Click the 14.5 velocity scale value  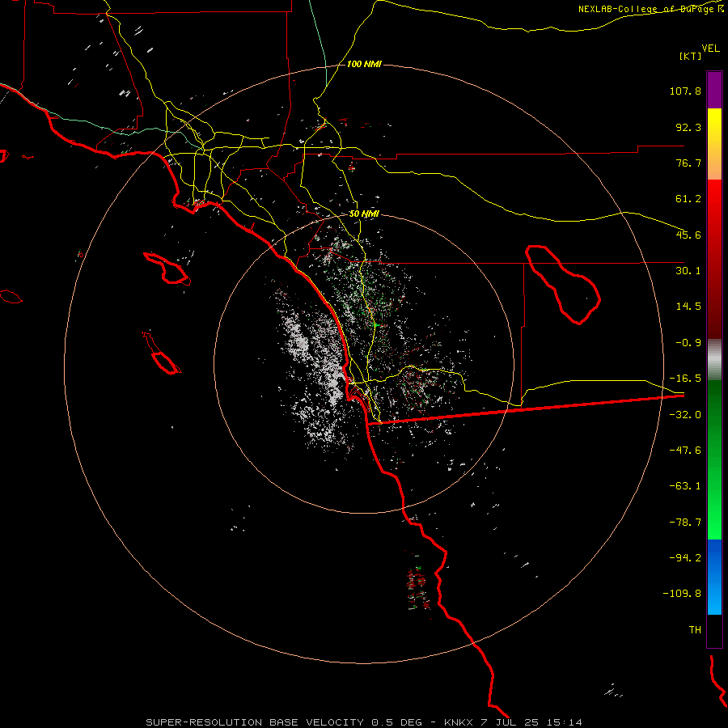(688, 307)
